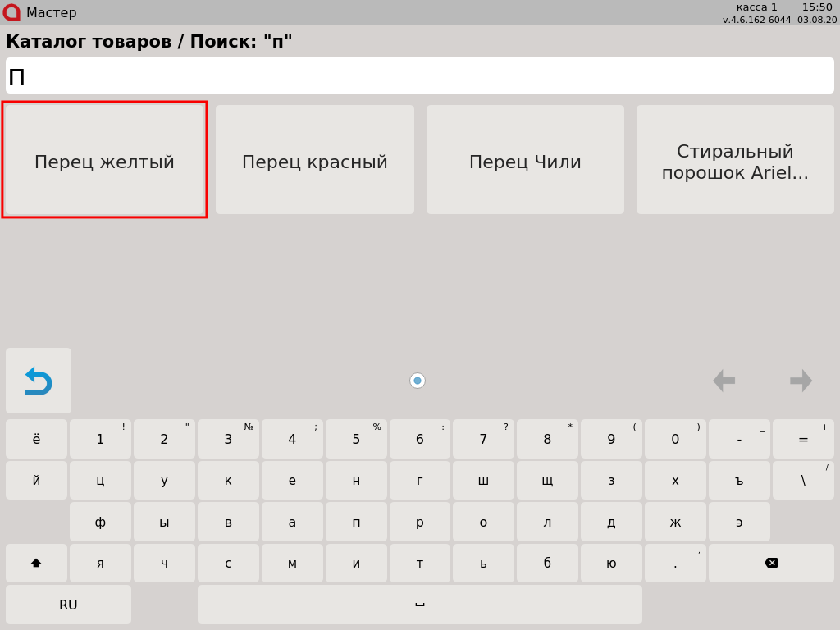
Task: Type letter е on keyboard
Action: (x=292, y=481)
